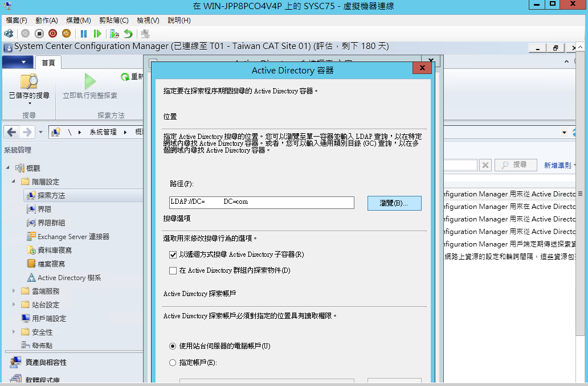Click the orange Save state icon

pos(66,34)
